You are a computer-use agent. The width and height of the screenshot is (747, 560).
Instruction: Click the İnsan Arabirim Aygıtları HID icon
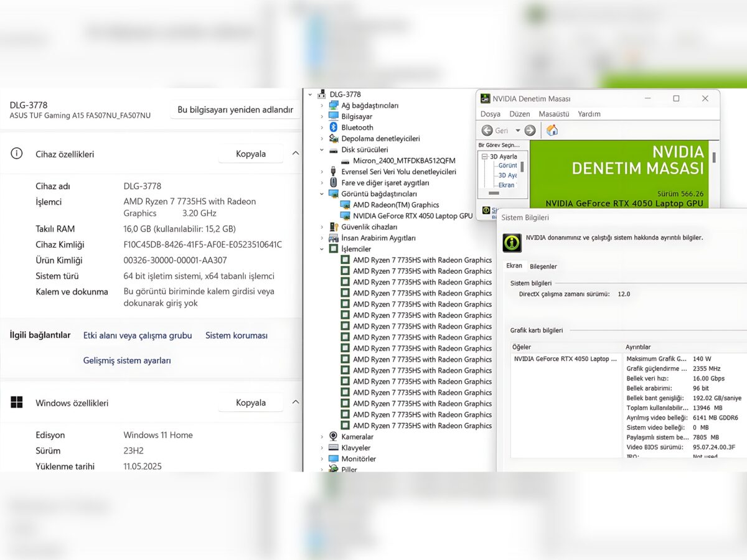coord(334,238)
